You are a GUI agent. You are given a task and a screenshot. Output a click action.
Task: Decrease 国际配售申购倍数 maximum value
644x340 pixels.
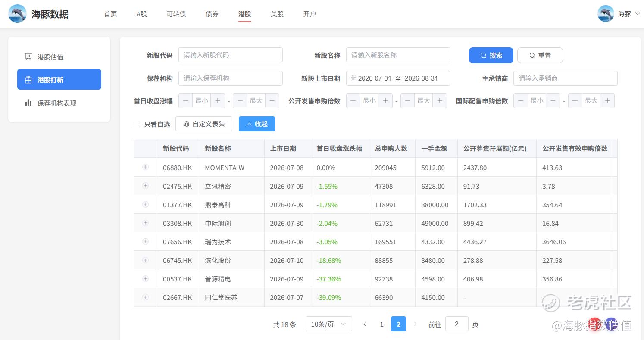(575, 101)
